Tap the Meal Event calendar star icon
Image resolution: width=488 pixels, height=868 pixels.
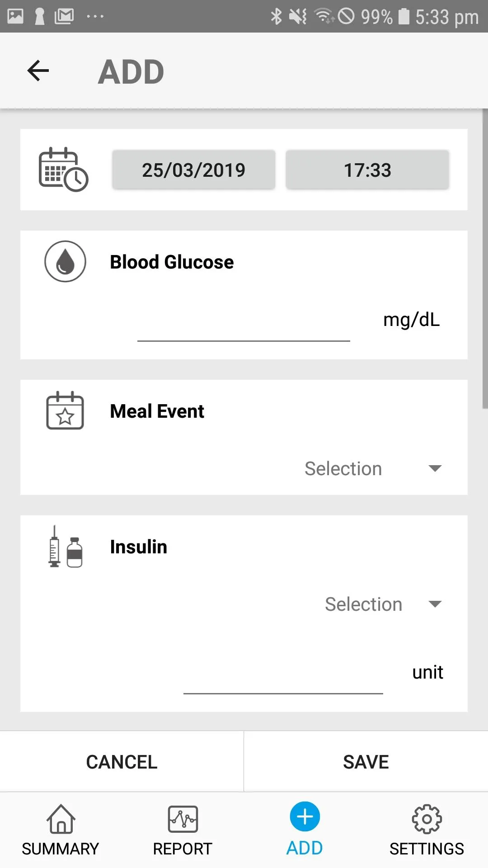pos(65,410)
